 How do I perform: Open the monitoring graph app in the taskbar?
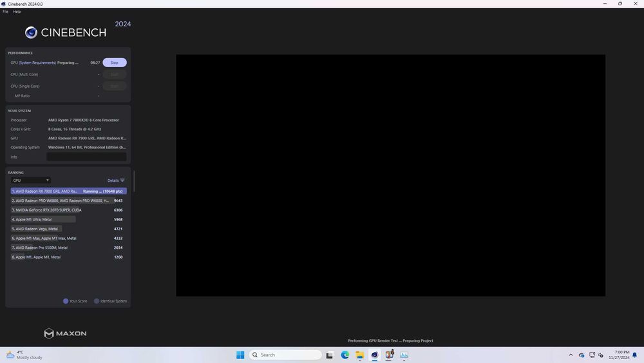[404, 355]
